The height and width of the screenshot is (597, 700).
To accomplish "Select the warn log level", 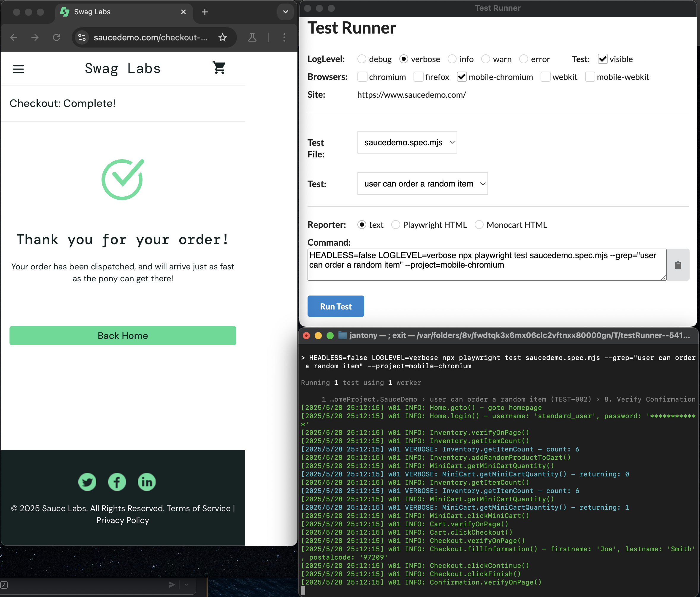I will [485, 59].
